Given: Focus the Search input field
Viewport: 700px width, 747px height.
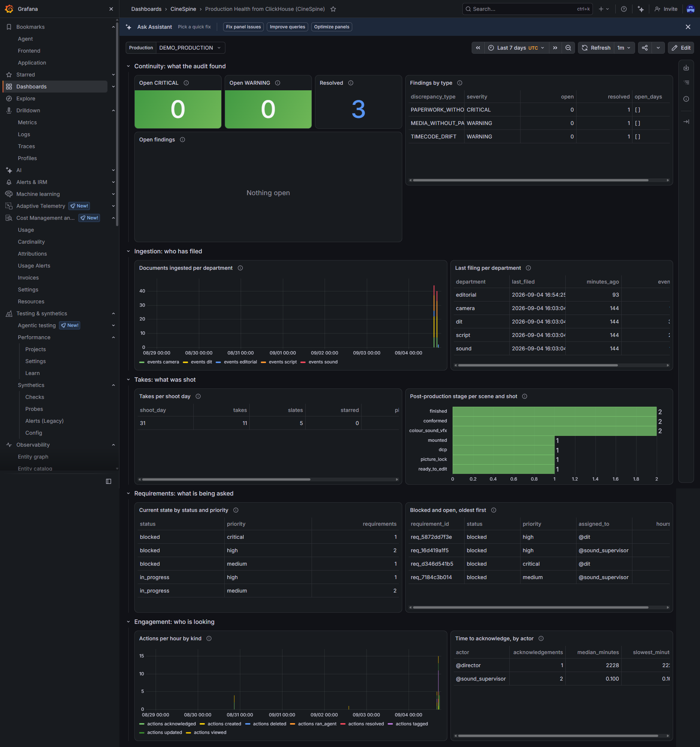Looking at the screenshot, I should pyautogui.click(x=527, y=9).
